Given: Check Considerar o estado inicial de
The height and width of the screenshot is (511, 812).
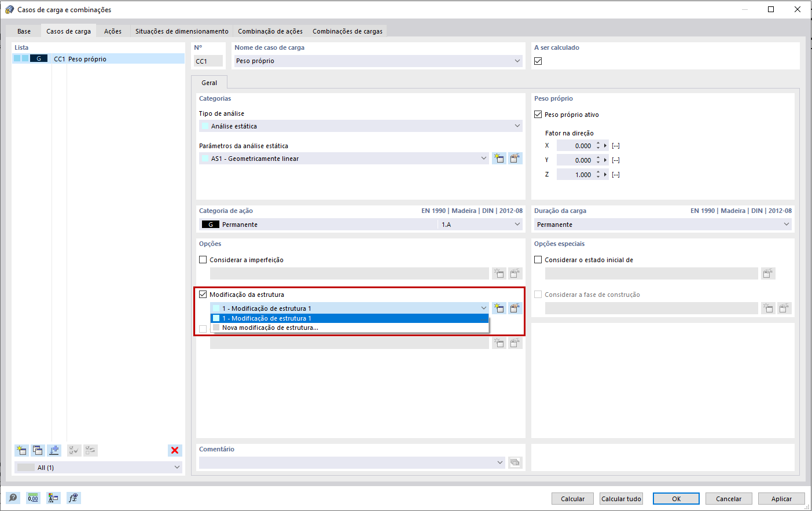Looking at the screenshot, I should coord(538,259).
